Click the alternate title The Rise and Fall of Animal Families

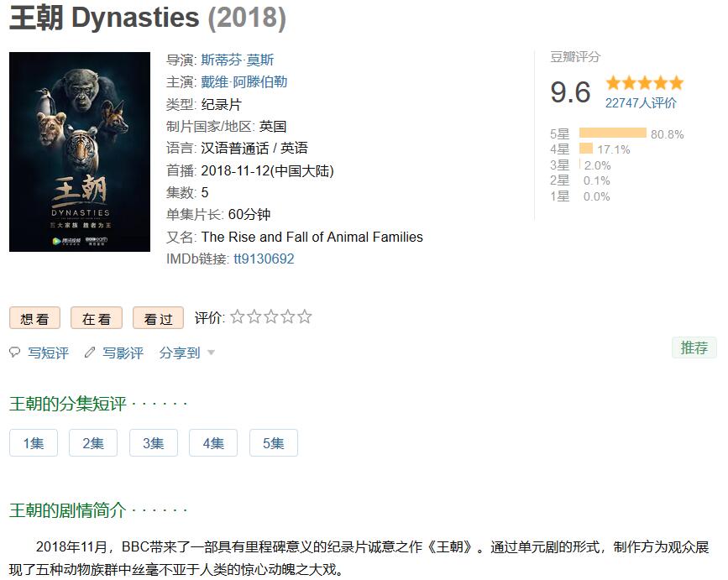click(312, 237)
